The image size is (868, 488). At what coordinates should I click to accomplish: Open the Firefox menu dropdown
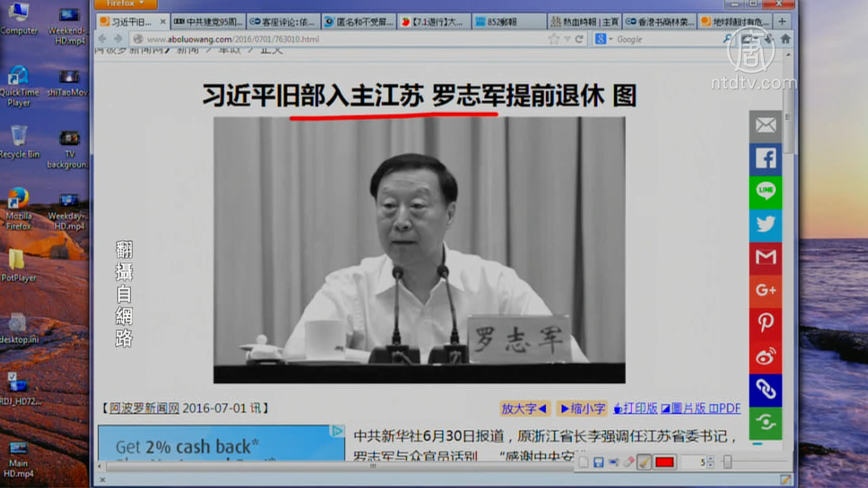point(126,4)
